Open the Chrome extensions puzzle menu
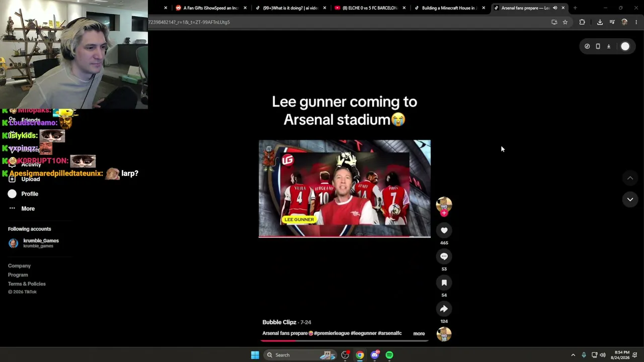 tap(582, 22)
